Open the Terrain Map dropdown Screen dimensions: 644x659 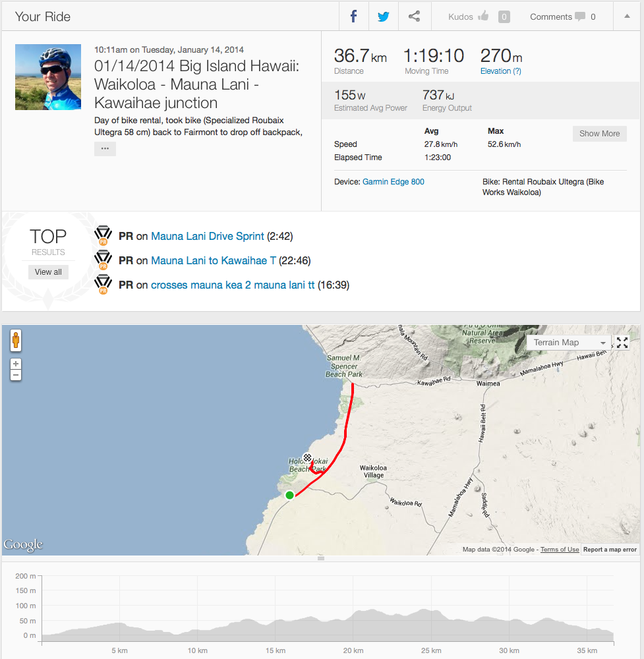coord(567,343)
